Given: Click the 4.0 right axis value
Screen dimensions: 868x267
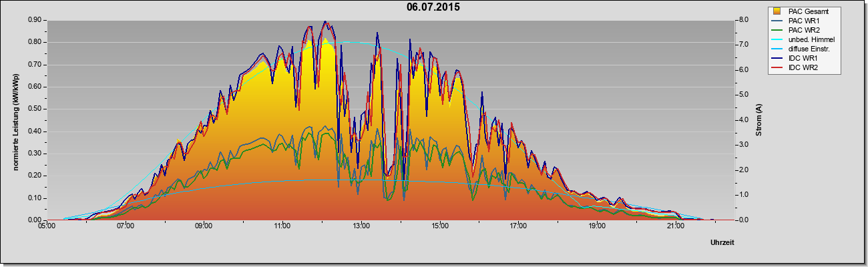Looking at the screenshot, I should [742, 120].
